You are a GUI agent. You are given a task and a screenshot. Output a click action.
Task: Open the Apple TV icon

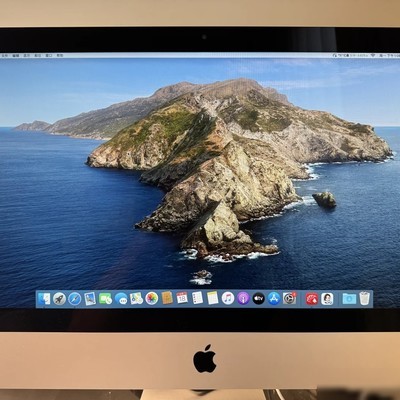tap(259, 298)
